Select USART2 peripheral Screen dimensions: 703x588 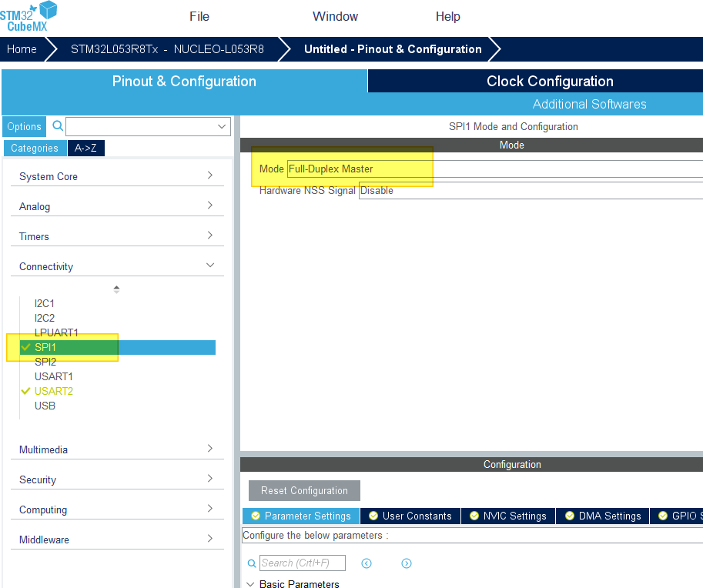53,391
